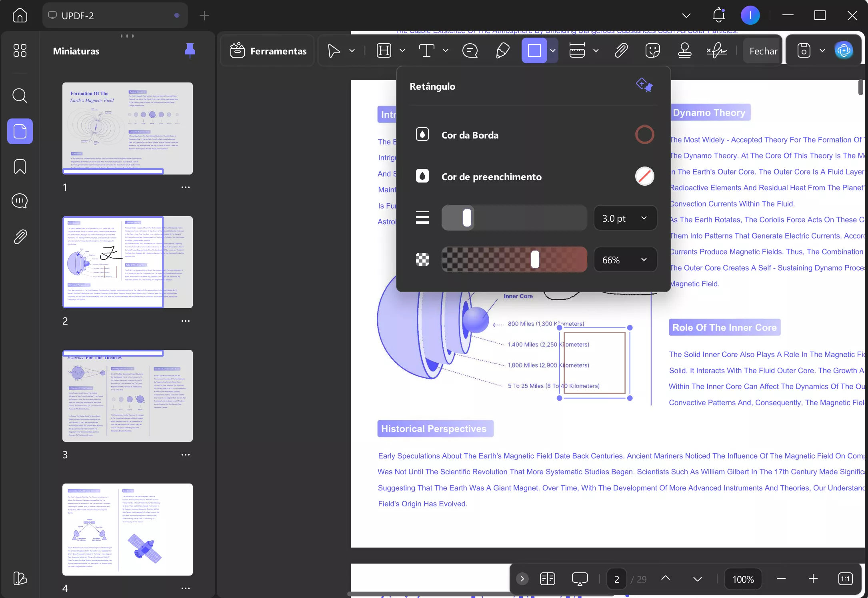The width and height of the screenshot is (868, 598).
Task: Zoom out with the minus button
Action: pos(781,579)
